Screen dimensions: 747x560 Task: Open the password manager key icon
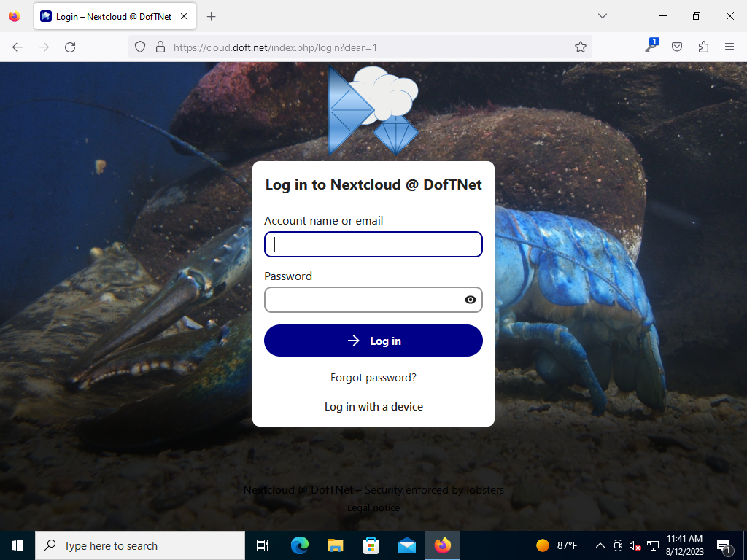(x=651, y=46)
